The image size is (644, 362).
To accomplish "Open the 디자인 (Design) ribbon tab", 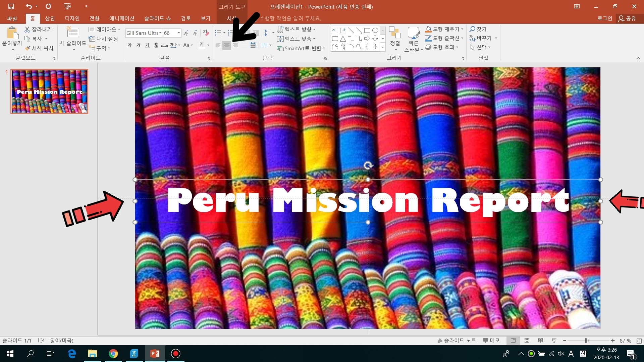I will tap(72, 18).
